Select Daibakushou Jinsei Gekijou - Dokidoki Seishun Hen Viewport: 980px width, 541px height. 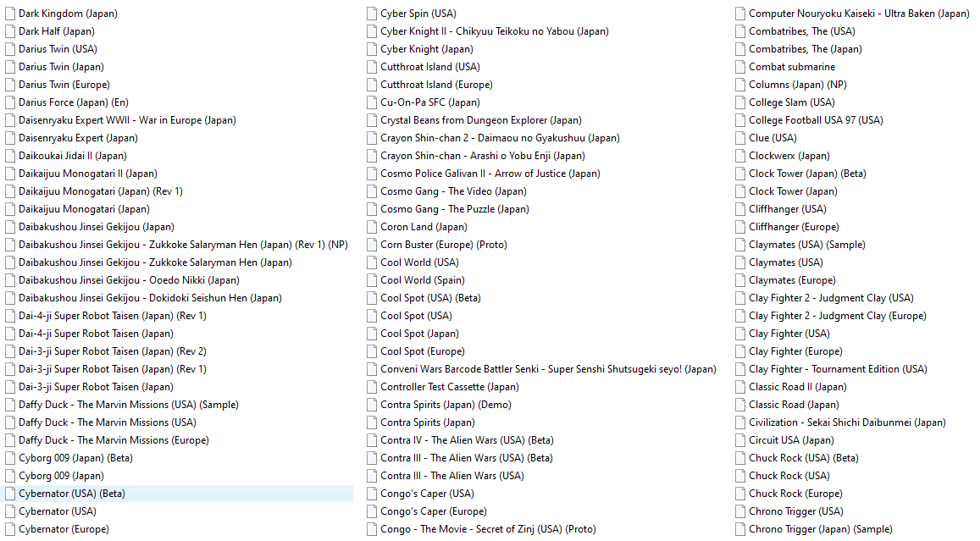click(151, 298)
